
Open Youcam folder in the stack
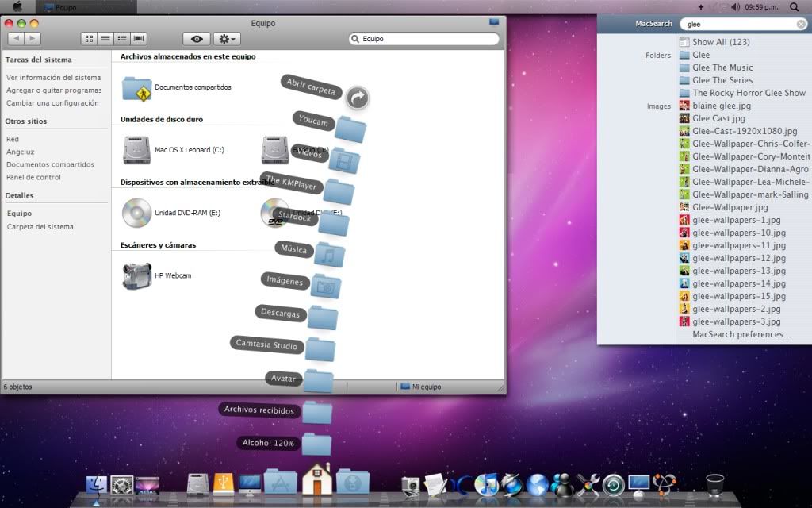pos(350,129)
